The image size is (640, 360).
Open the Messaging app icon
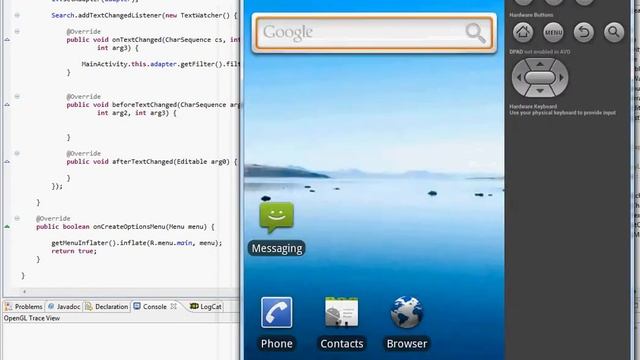click(x=276, y=218)
